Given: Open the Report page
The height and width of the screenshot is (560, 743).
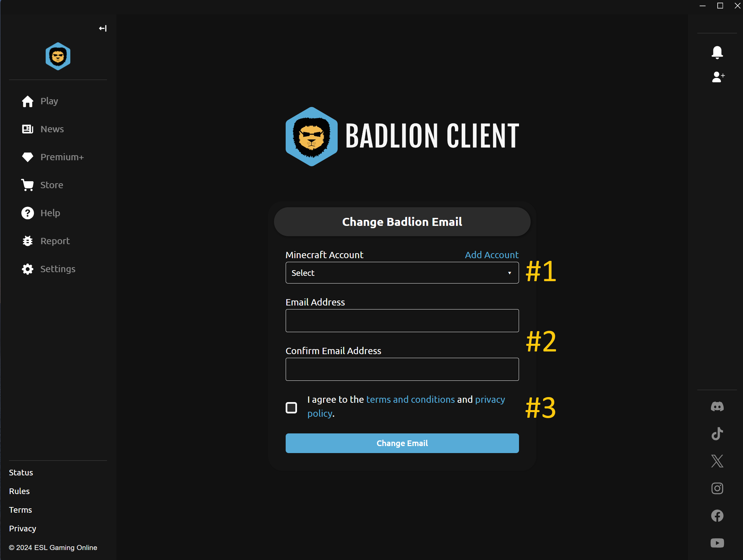Looking at the screenshot, I should coord(55,241).
